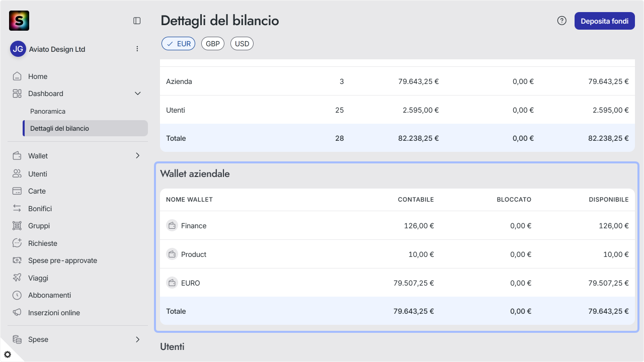Go to Home in the sidebar
Image resolution: width=644 pixels, height=362 pixels.
pos(38,76)
